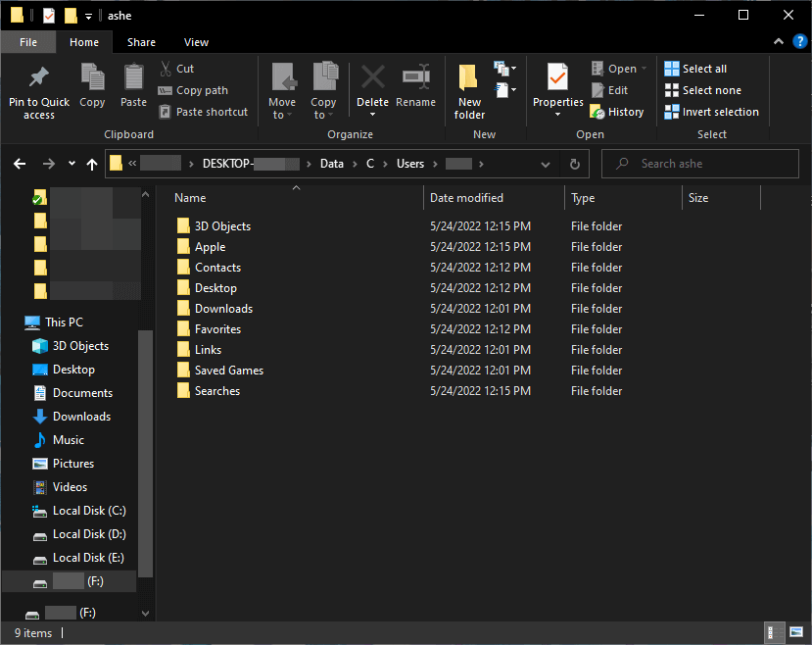Click the Delete red X icon

point(372,78)
